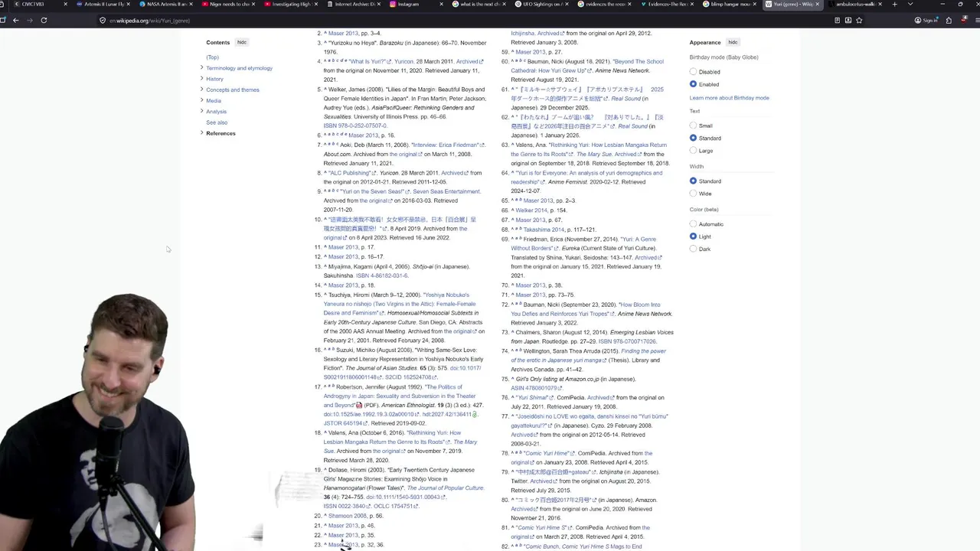Open "Beyond The School Cathedral" link
The width and height of the screenshot is (980, 551).
tap(587, 66)
